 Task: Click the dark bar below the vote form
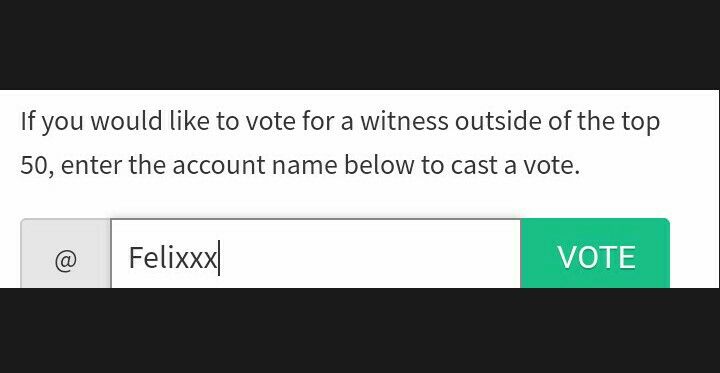point(360,331)
